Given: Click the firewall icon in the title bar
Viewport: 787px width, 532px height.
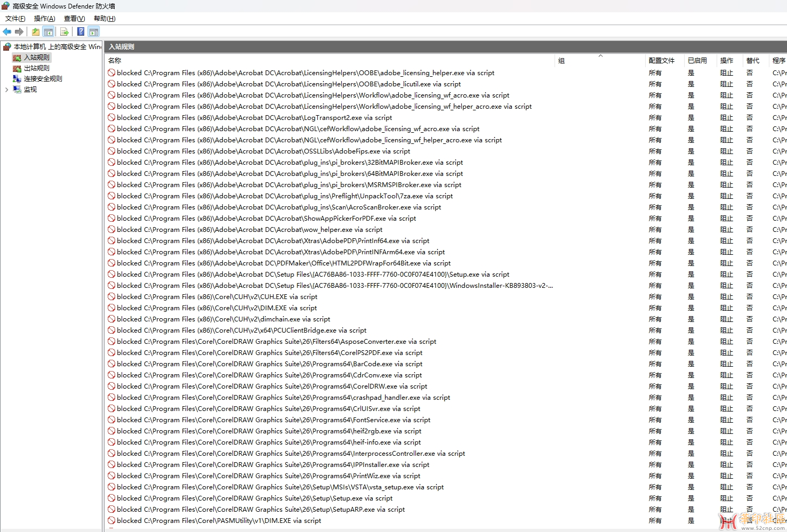Looking at the screenshot, I should [x=6, y=6].
